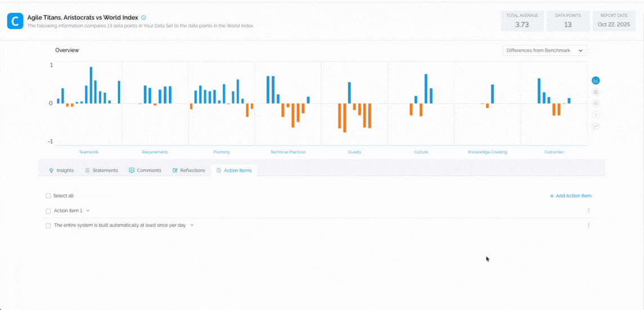Screen dimensions: 644x310
Task: Open three-dot menu for entire system item
Action: [x=589, y=225]
